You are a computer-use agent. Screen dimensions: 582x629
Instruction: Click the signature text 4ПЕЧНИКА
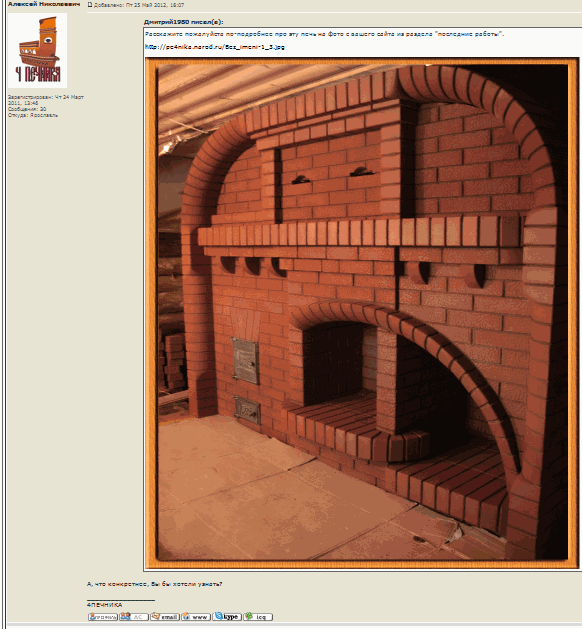click(x=104, y=605)
